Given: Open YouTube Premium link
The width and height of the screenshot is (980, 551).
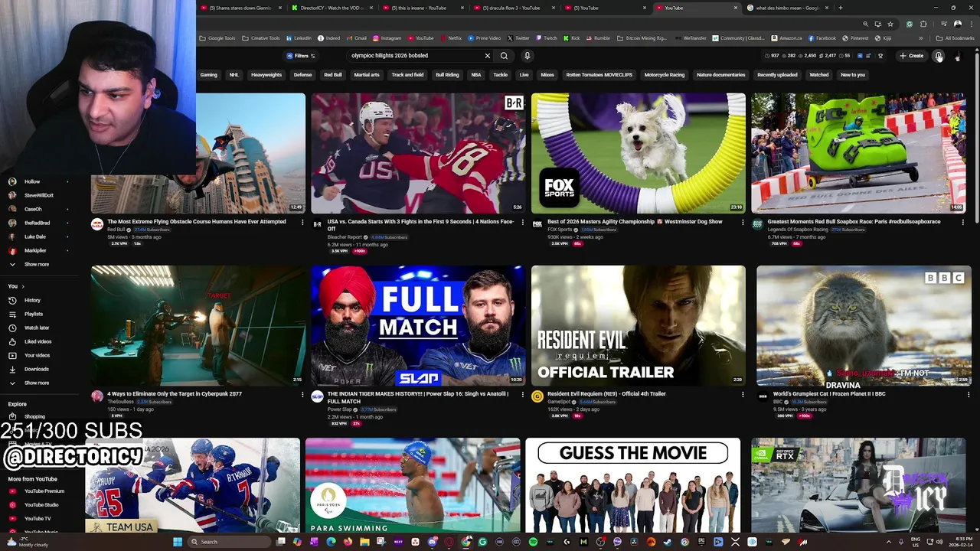Looking at the screenshot, I should tap(44, 491).
